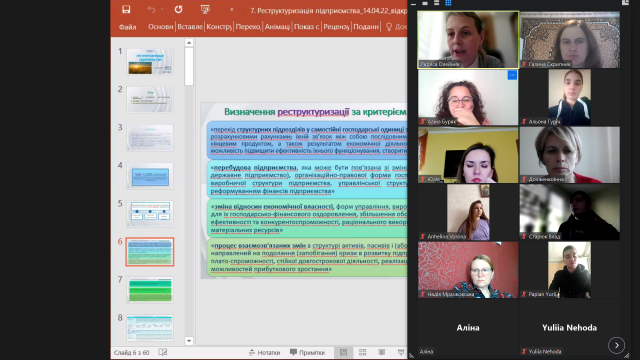Viewport: 640px width, 360px height.
Task: Click Лариса Олійник video tile
Action: click(468, 40)
